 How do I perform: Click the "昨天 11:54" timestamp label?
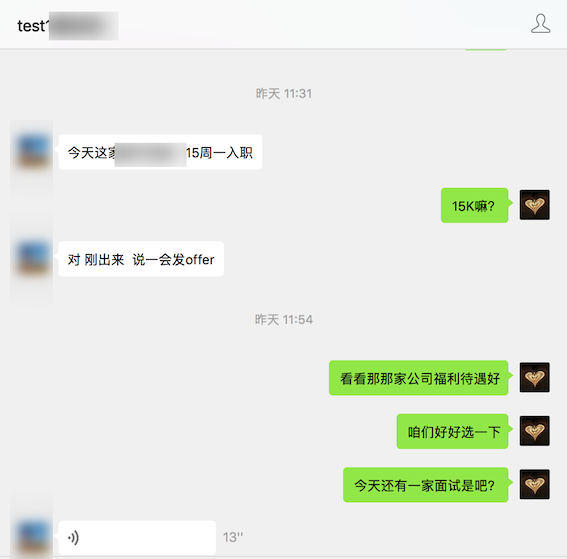point(284,320)
